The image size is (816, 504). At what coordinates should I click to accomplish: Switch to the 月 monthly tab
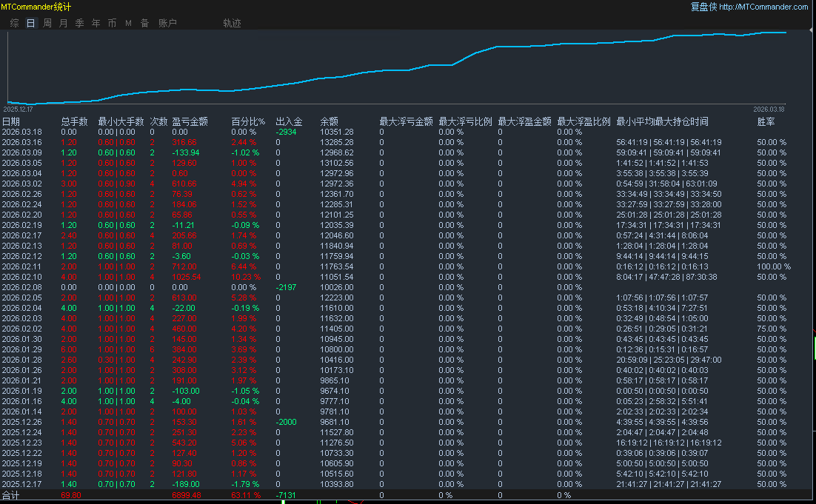[63, 23]
